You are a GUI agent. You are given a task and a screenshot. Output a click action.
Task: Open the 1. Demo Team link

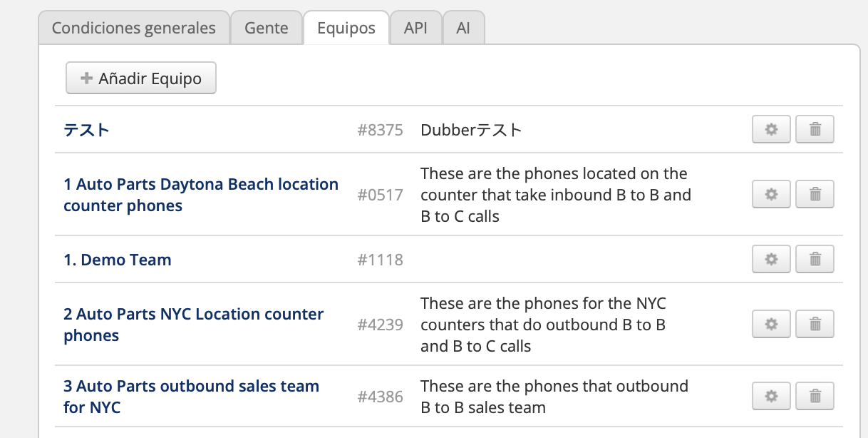(x=118, y=260)
